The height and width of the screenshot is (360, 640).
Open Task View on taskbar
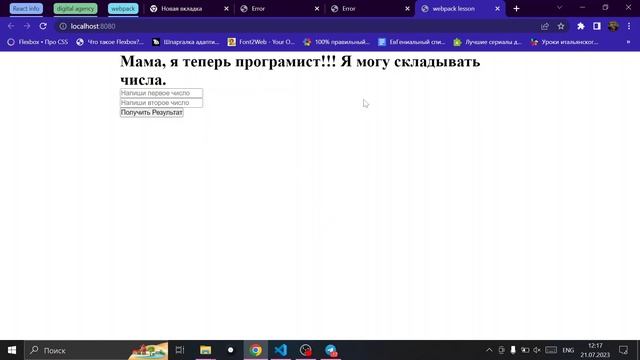pyautogui.click(x=180, y=350)
